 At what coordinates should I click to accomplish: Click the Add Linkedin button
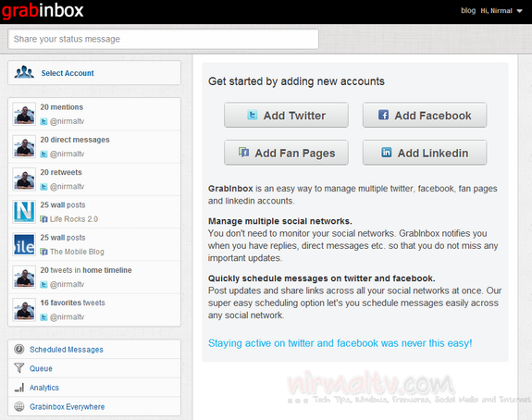pos(425,153)
